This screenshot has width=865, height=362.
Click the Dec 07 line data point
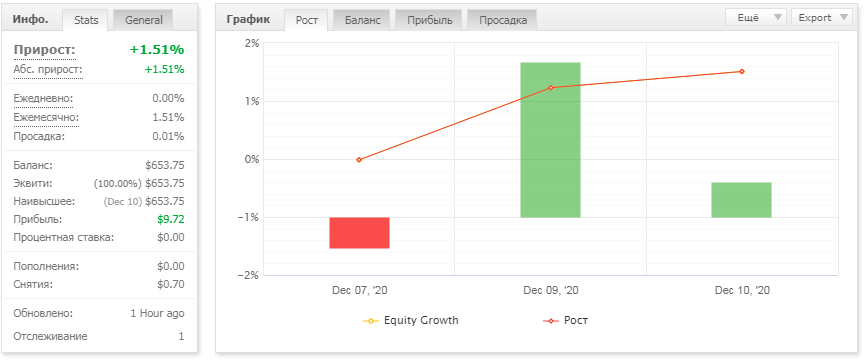pos(359,159)
